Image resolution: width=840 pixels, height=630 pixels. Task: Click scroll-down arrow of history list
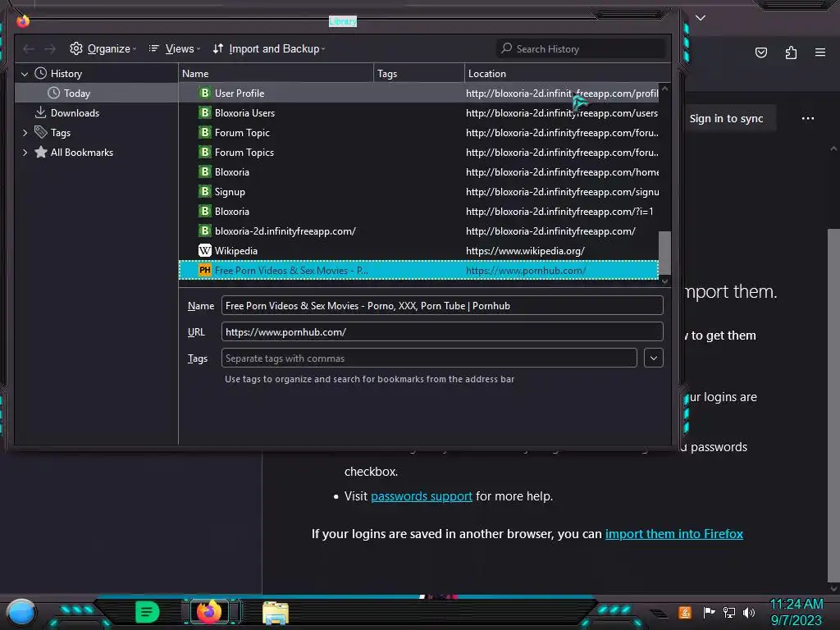(x=664, y=281)
